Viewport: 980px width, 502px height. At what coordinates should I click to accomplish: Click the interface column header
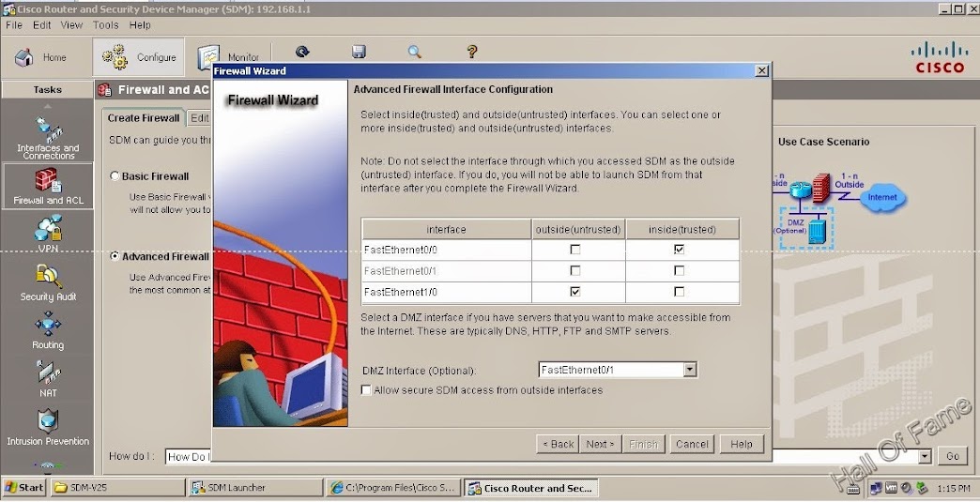point(446,229)
